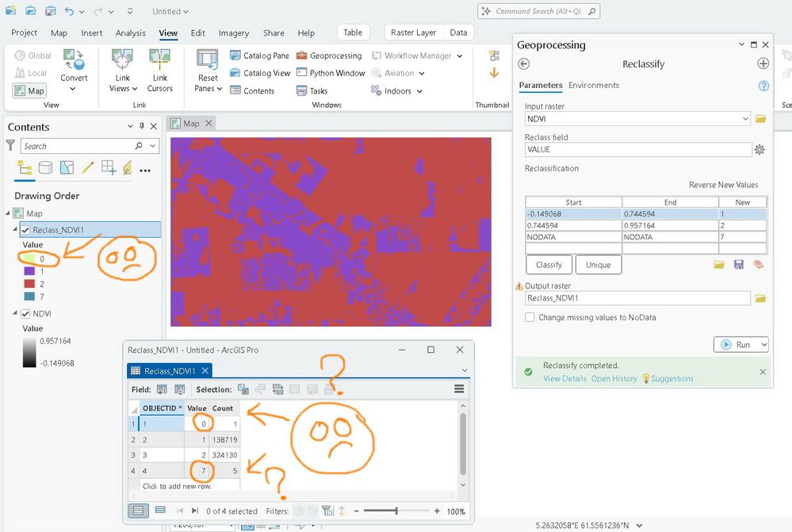Viewport: 792px width, 532px height.
Task: Open the View Details link
Action: point(564,378)
